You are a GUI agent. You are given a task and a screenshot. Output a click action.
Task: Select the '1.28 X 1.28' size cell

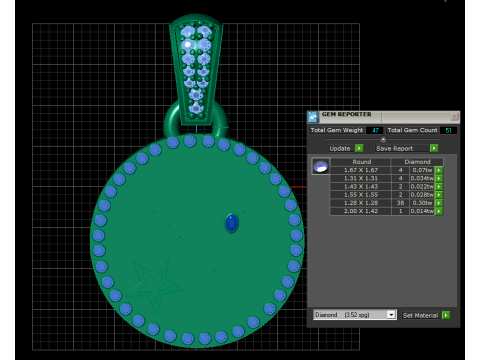click(x=361, y=203)
